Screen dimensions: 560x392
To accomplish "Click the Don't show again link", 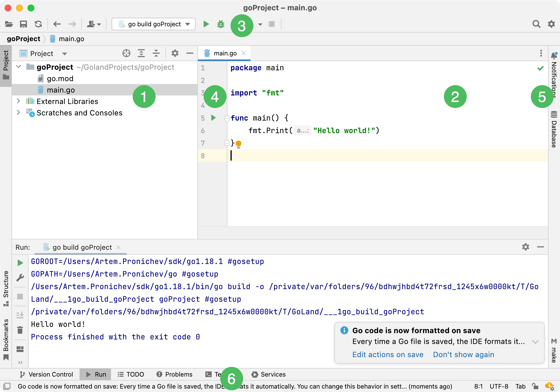I will (x=463, y=355).
